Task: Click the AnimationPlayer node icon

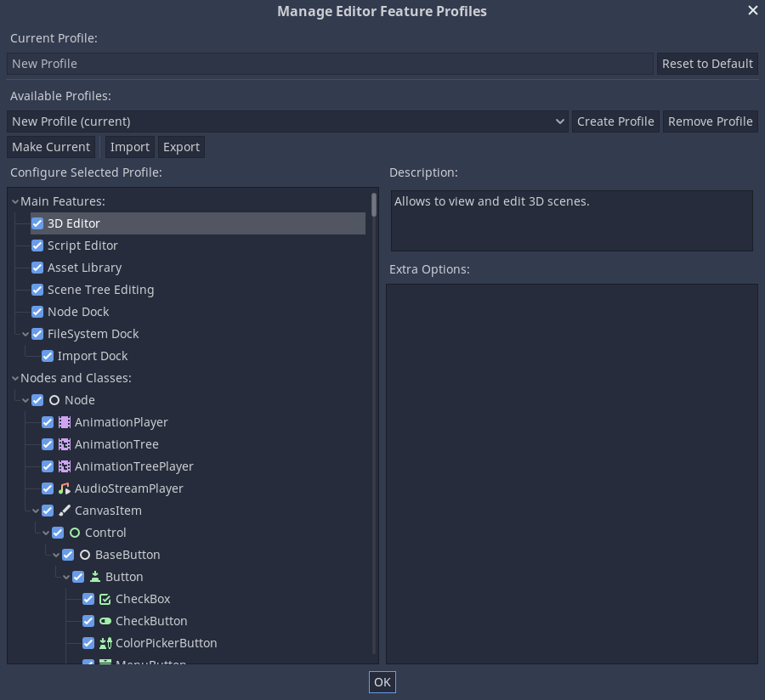Action: pyautogui.click(x=65, y=421)
